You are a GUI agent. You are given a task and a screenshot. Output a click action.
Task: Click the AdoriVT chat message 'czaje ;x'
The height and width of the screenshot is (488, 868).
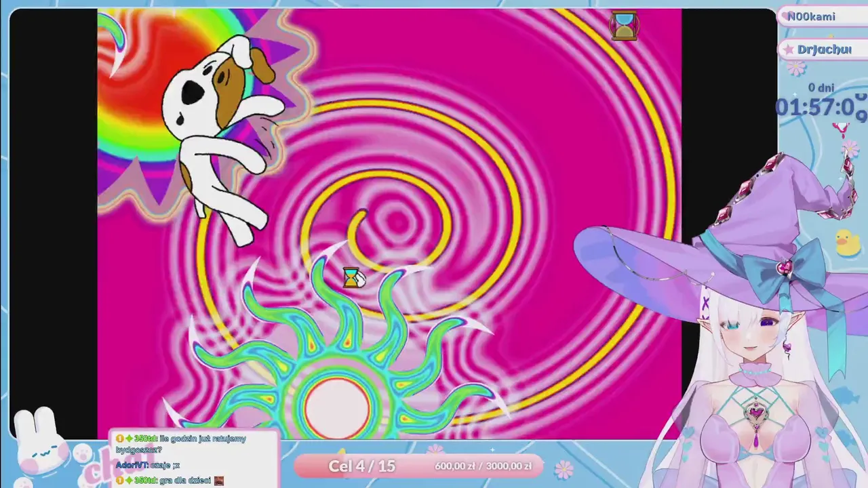pos(148,465)
